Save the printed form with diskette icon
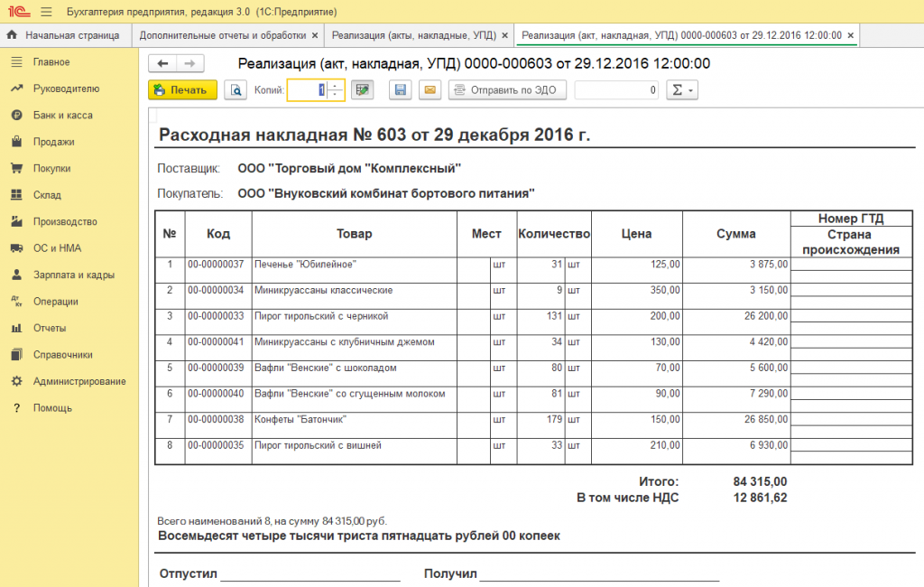 400,89
